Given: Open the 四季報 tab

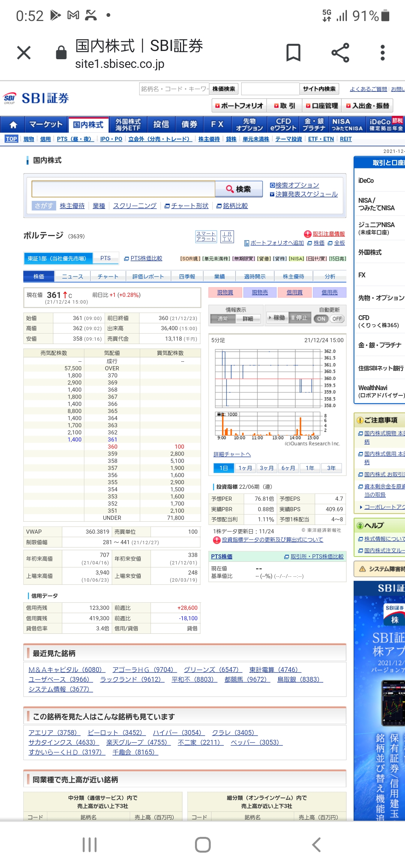Looking at the screenshot, I should 187,276.
